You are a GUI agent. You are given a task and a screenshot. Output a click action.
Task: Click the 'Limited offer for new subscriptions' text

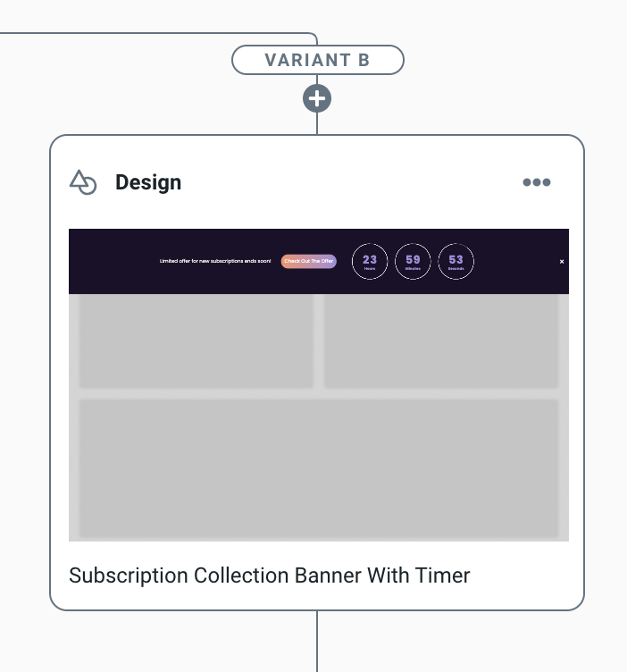(x=215, y=261)
